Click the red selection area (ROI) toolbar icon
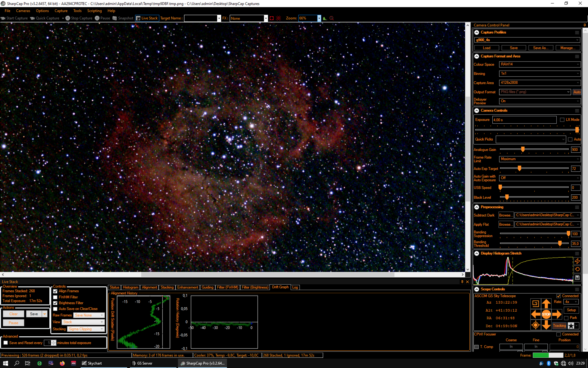This screenshot has height=368, width=588. 272,18
